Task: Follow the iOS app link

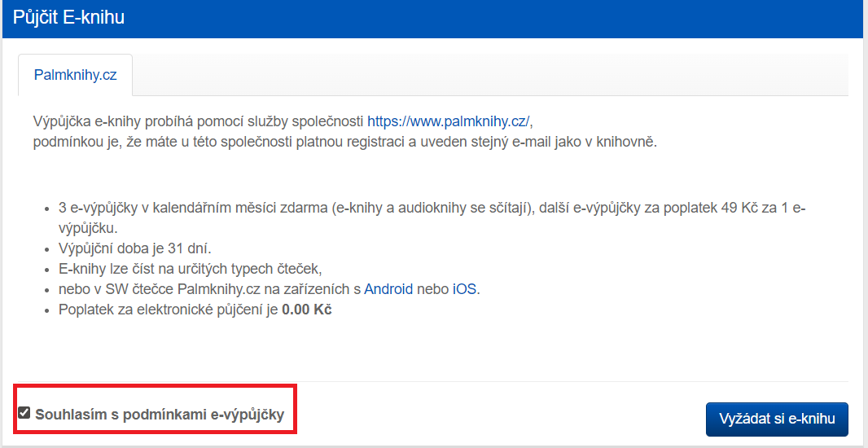Action: tap(465, 289)
